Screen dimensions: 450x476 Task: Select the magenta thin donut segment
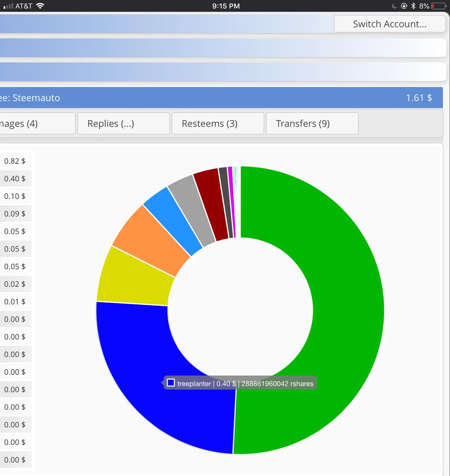click(232, 202)
